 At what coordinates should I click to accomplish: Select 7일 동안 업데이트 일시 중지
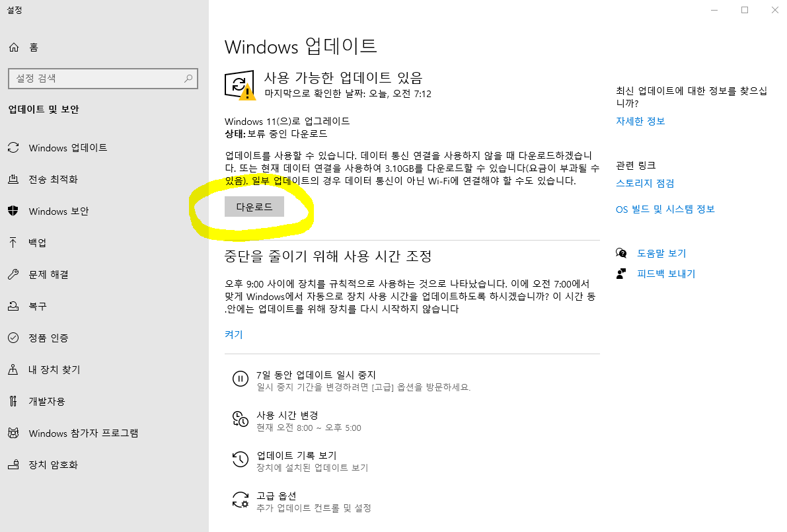point(316,375)
